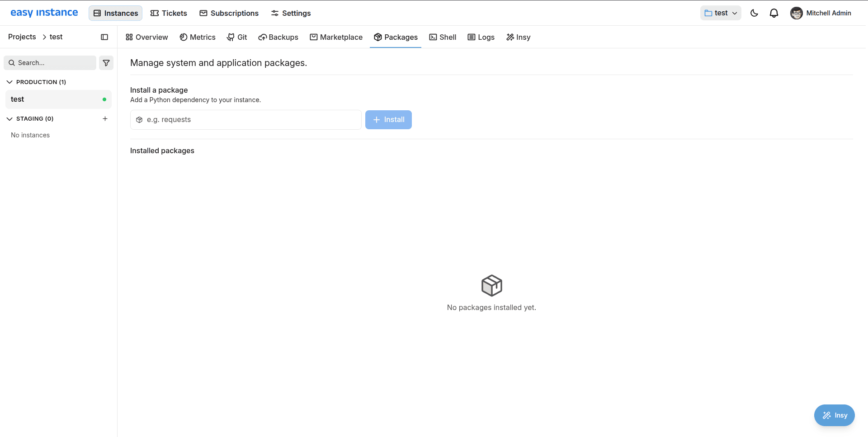Click the 'No instances' text
Viewport: 868px width, 437px height.
click(30, 135)
